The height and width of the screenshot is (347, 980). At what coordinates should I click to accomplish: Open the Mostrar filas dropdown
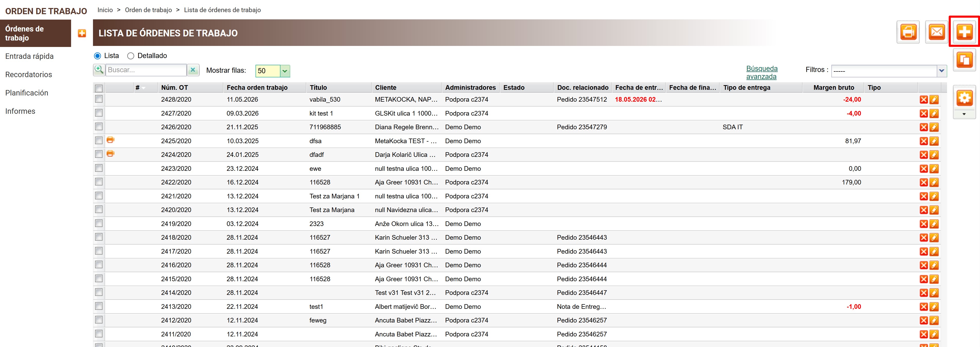[285, 71]
